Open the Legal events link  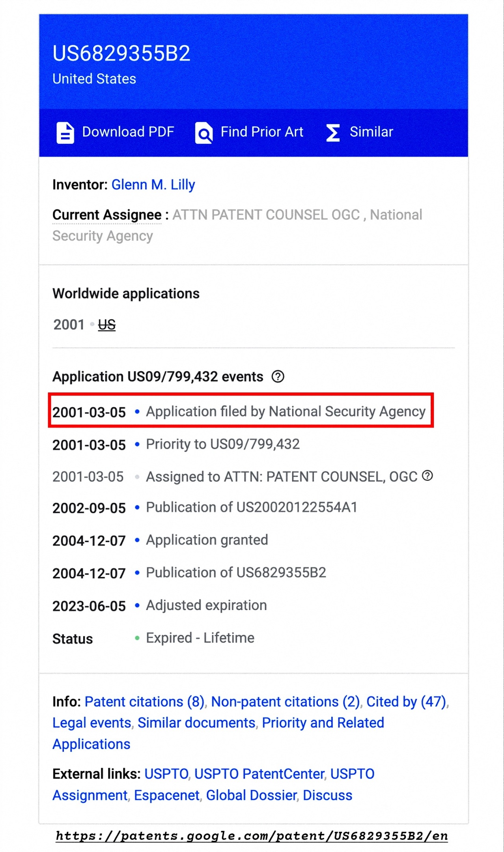click(92, 723)
